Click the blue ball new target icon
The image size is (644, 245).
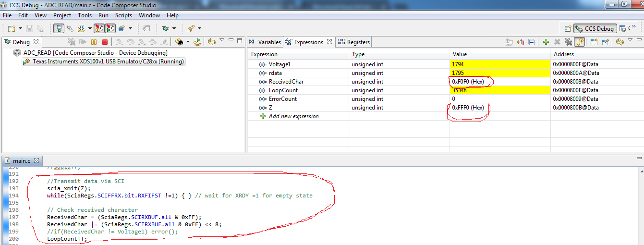[122, 28]
